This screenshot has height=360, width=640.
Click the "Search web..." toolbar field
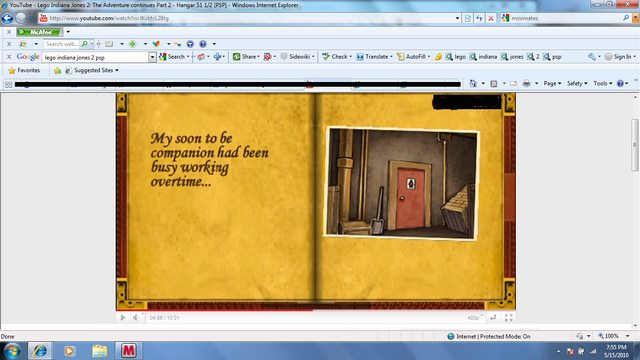(62, 44)
